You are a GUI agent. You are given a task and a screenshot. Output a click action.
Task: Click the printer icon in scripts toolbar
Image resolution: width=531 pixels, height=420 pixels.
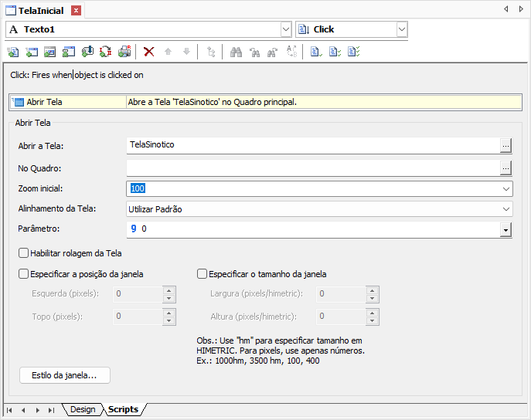click(124, 52)
